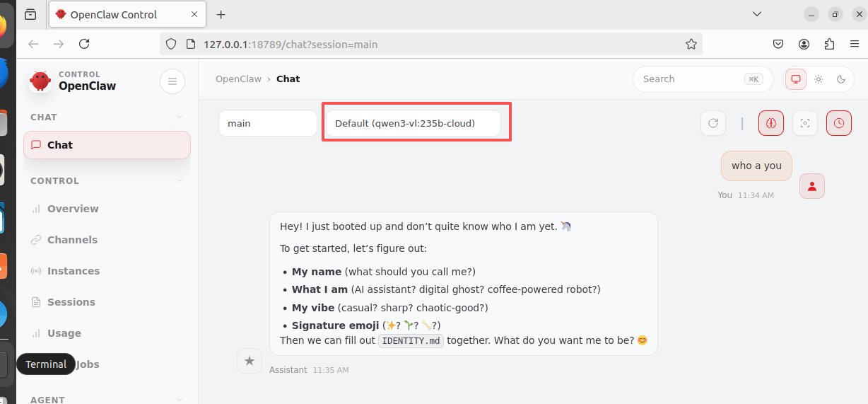Collapse the CHAT section chevron
The height and width of the screenshot is (404, 868).
[180, 117]
